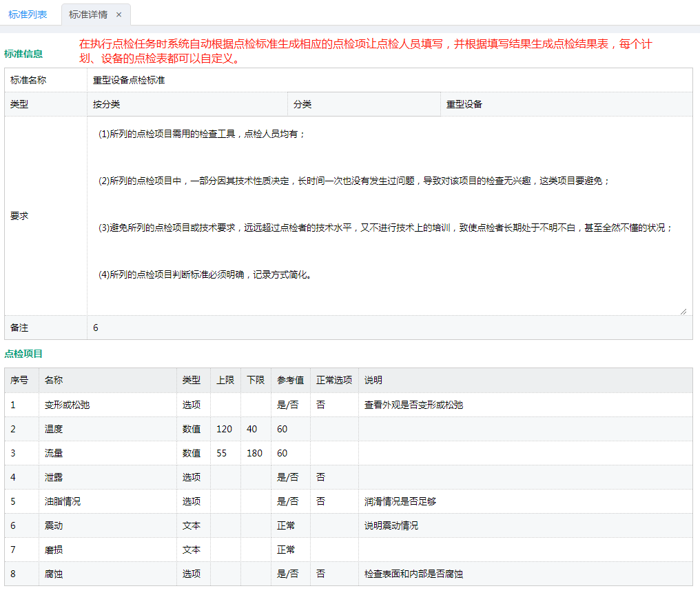The image size is (700, 593).
Task: Click the 备注 field containing 6
Action: click(390, 328)
